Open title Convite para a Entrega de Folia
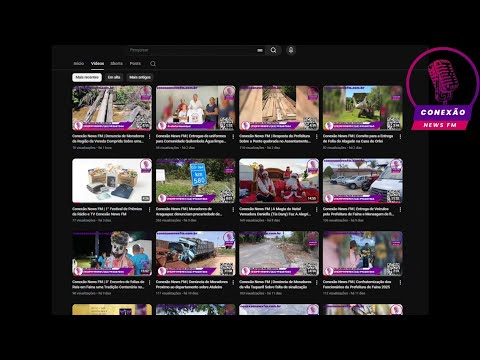The image size is (480, 360). pos(358,139)
